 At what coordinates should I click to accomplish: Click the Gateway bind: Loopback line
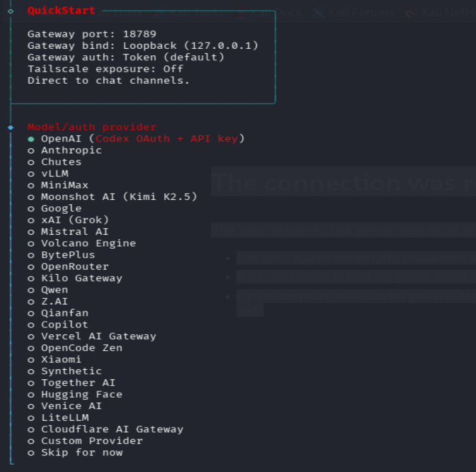pyautogui.click(x=143, y=46)
